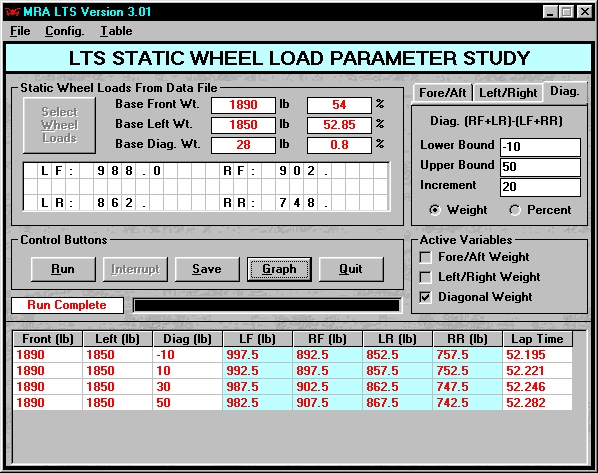Select the Percent radio button
The height and width of the screenshot is (473, 598).
click(x=515, y=210)
